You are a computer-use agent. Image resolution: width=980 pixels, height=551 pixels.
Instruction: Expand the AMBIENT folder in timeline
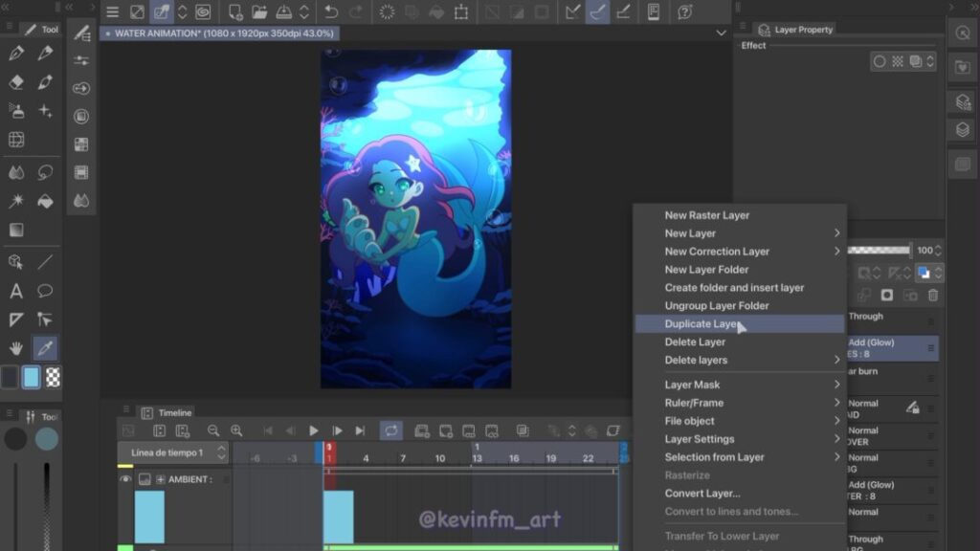pyautogui.click(x=161, y=479)
